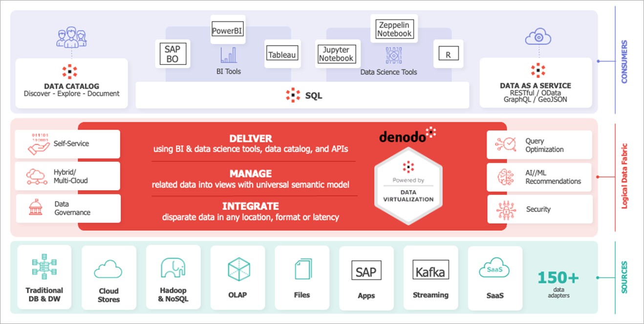Viewport: 644px width, 324px height.
Task: Click the AI/ML Recommendations brain icon
Action: click(x=506, y=177)
